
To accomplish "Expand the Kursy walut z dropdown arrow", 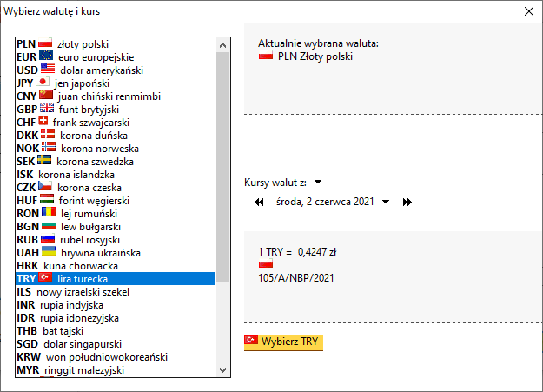I will (318, 182).
